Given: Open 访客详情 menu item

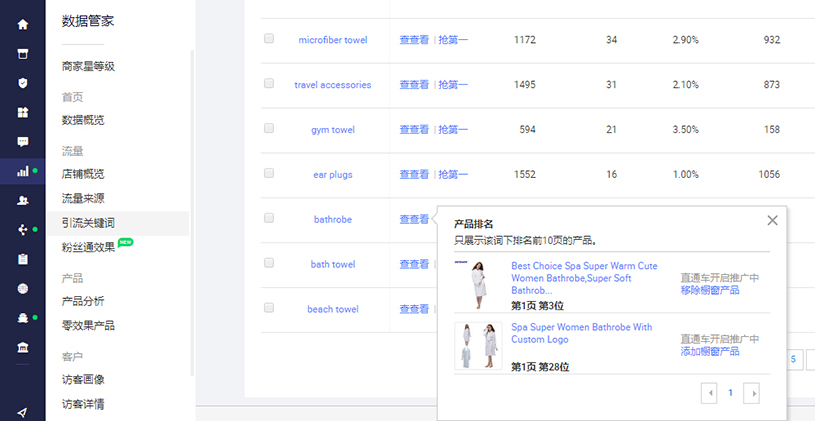Looking at the screenshot, I should point(83,404).
